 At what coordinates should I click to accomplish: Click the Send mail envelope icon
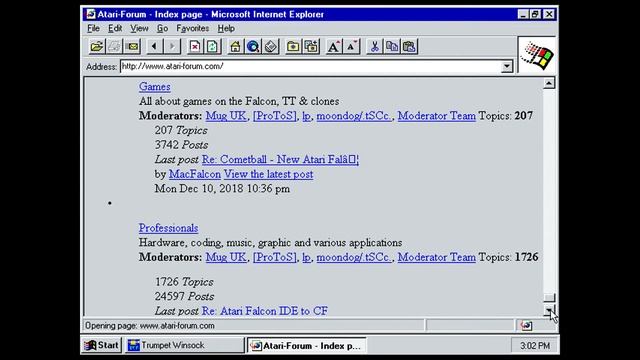tap(133, 47)
